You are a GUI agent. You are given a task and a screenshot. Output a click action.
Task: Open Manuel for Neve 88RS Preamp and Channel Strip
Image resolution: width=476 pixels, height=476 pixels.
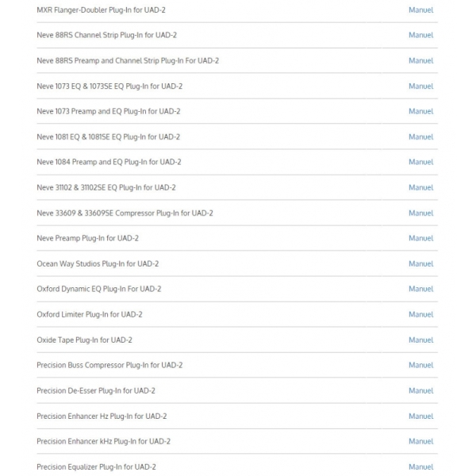[x=420, y=61]
